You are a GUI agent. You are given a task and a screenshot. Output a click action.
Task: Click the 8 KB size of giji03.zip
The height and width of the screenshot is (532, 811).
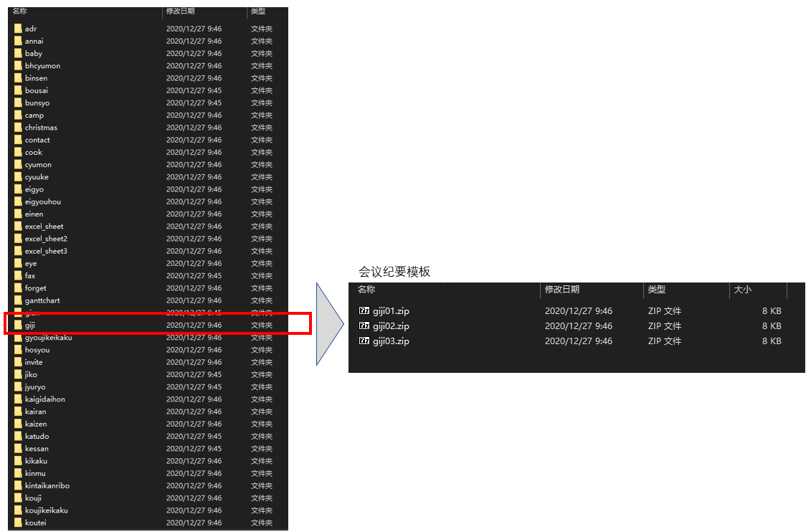pos(771,341)
